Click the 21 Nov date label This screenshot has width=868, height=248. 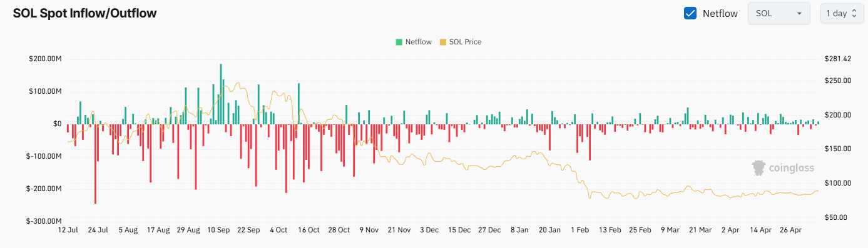click(399, 230)
